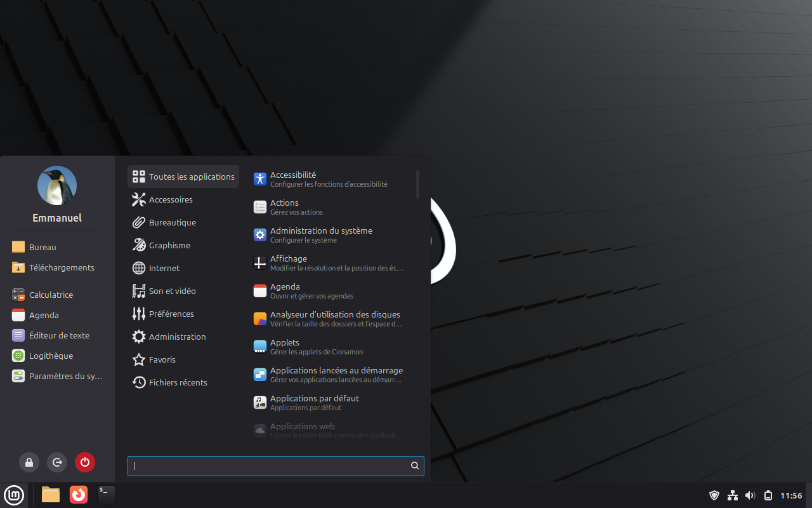Screen dimensions: 812x508
Task: Click the search magnifier icon
Action: point(415,465)
